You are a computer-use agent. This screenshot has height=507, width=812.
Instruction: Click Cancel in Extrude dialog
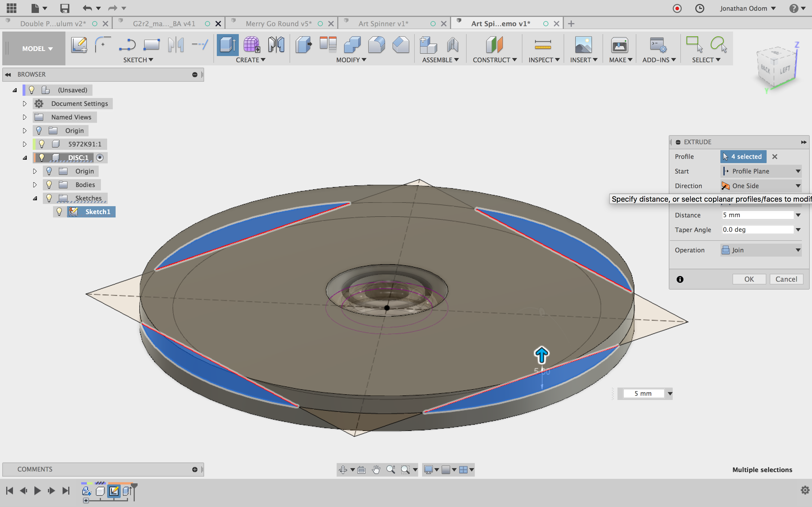point(786,279)
